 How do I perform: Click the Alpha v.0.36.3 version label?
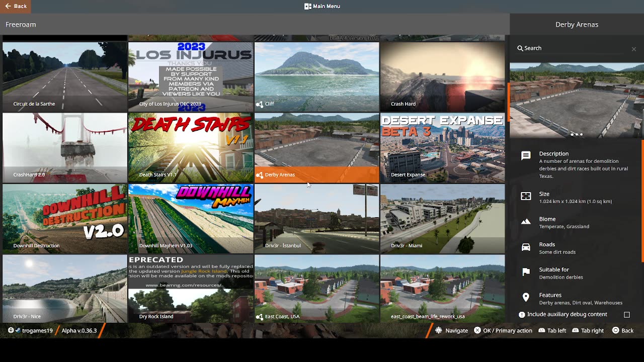click(x=79, y=331)
